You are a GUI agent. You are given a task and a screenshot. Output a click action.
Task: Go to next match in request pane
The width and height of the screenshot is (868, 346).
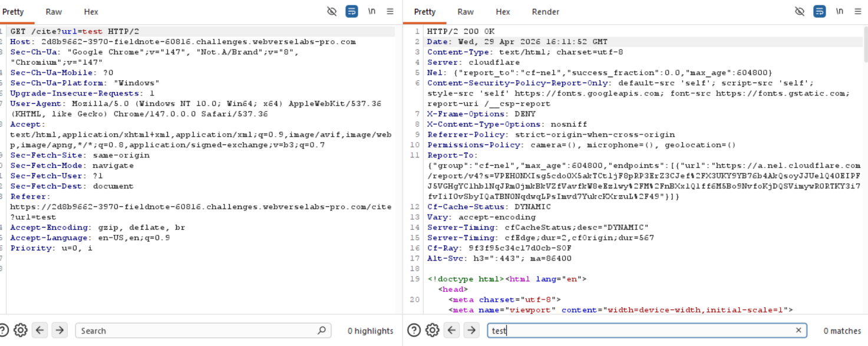coord(60,330)
